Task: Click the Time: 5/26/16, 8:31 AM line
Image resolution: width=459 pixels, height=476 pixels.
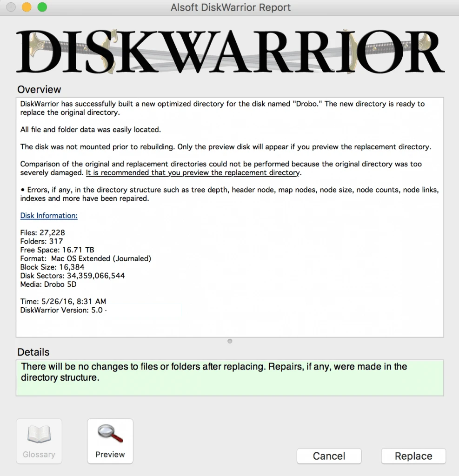Action: 63,301
